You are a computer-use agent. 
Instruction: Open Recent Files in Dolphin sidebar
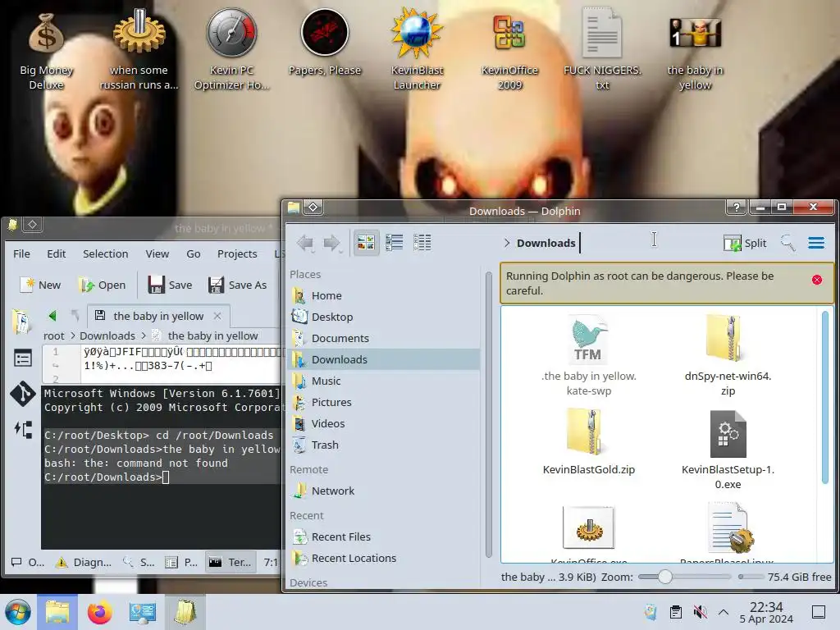384,536
